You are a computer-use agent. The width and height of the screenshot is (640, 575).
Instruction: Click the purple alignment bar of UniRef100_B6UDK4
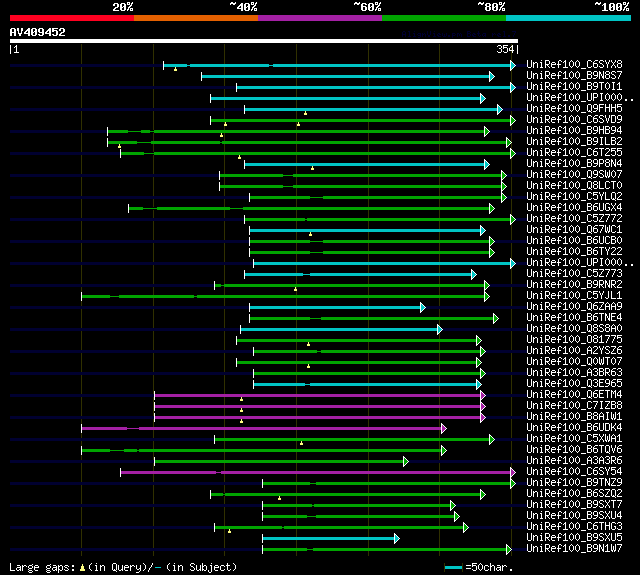click(264, 428)
